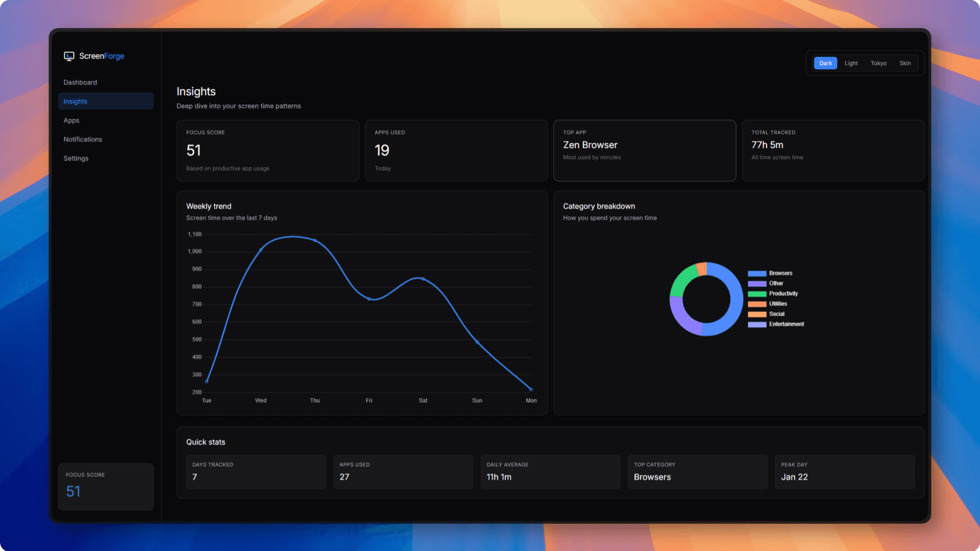The image size is (980, 551).
Task: Click the Social legend color swatch
Action: [x=757, y=314]
